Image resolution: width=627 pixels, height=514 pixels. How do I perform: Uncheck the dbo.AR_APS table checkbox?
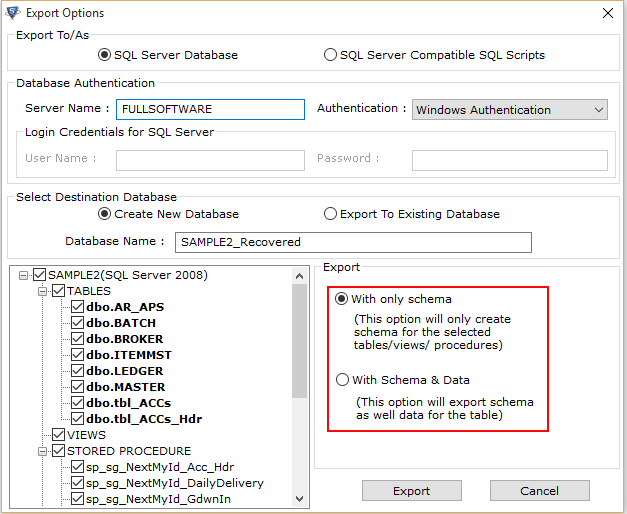point(77,307)
